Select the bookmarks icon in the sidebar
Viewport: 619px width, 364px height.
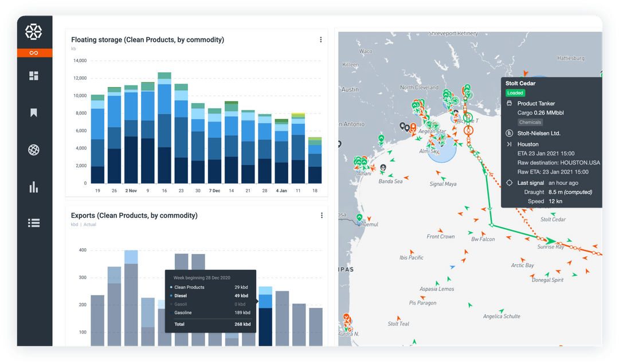coord(34,112)
